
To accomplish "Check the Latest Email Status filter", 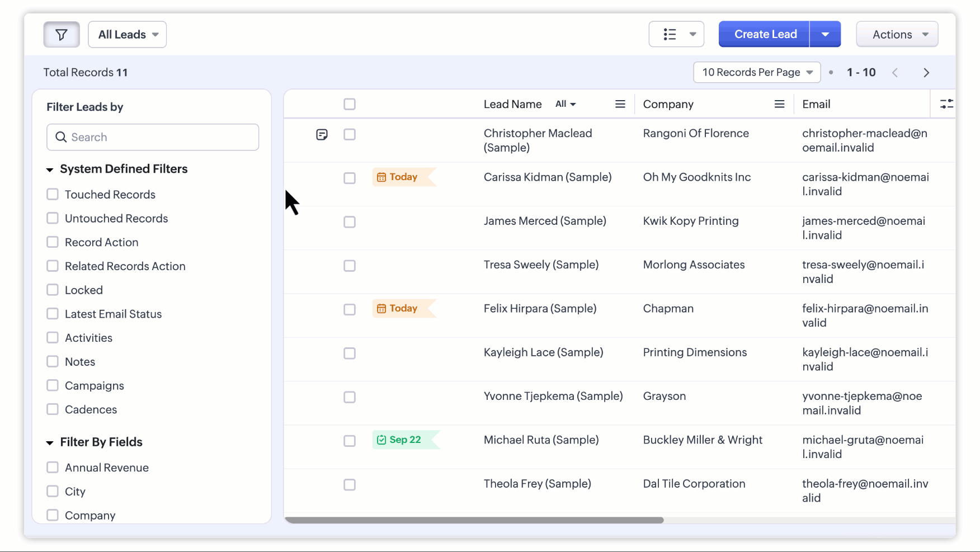I will [x=53, y=314].
